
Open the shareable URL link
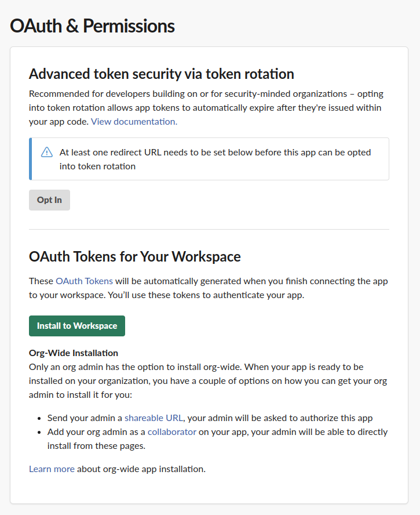click(154, 418)
